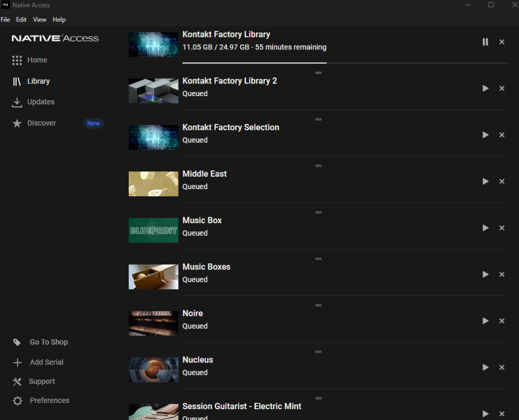
Task: Click the New badge beside Discover
Action: [93, 124]
